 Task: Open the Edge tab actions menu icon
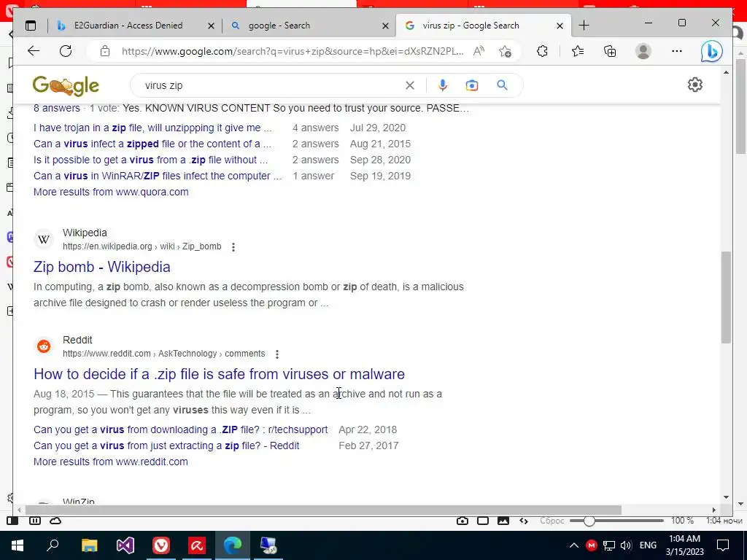click(31, 26)
